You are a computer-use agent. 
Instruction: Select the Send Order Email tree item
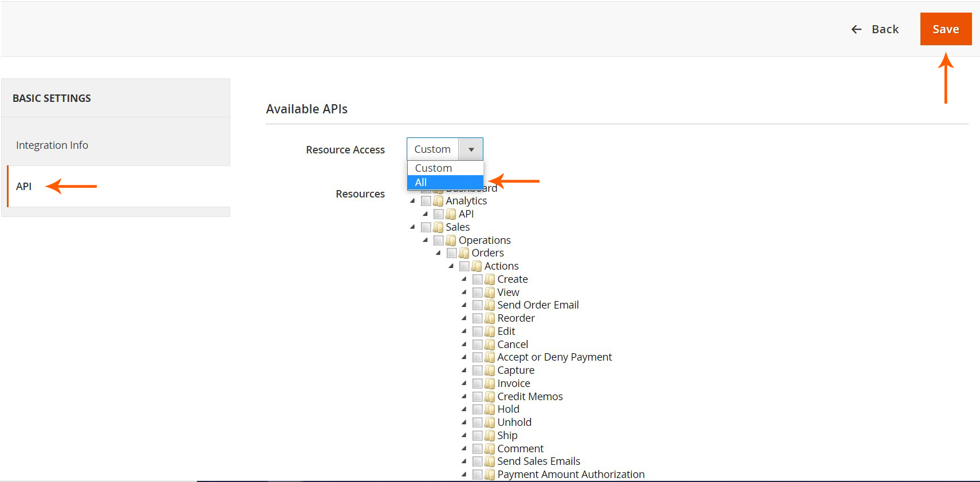click(x=538, y=305)
